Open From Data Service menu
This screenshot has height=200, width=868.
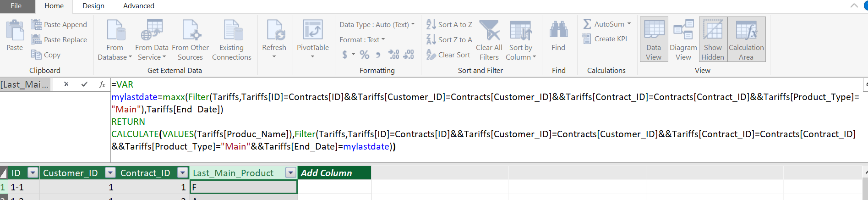click(152, 40)
